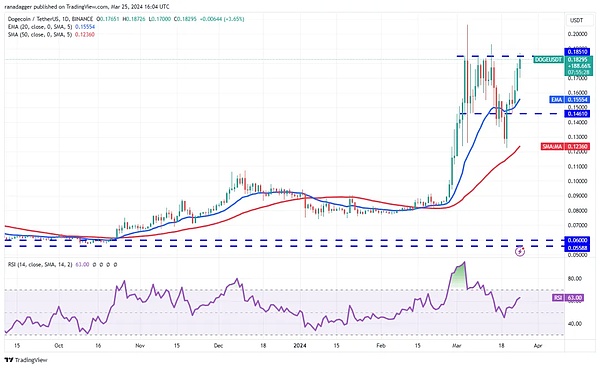Viewport: 600px width, 368px height.
Task: Click the Mar label on the time axis
Action: 457,346
